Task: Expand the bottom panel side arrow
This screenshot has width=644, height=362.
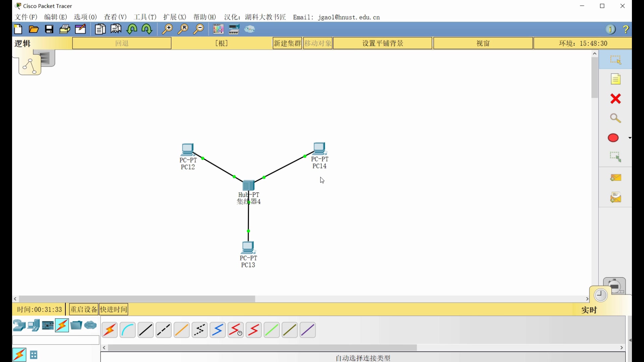Action: click(x=630, y=340)
